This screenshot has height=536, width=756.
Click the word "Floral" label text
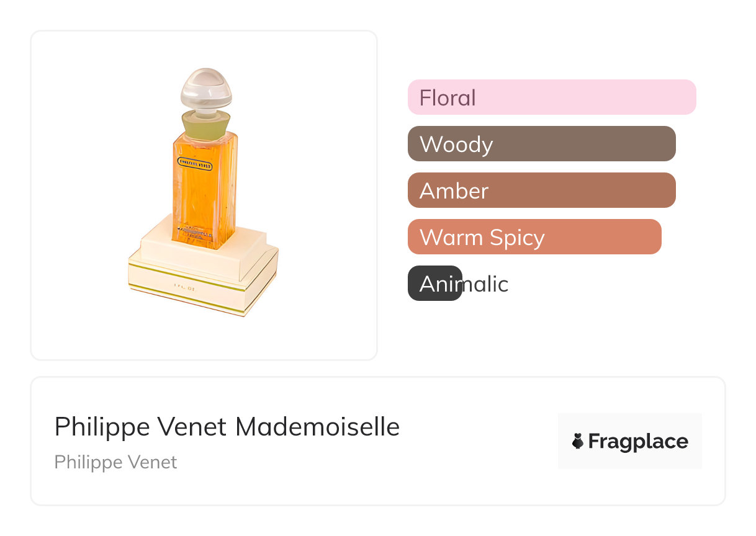pyautogui.click(x=448, y=97)
